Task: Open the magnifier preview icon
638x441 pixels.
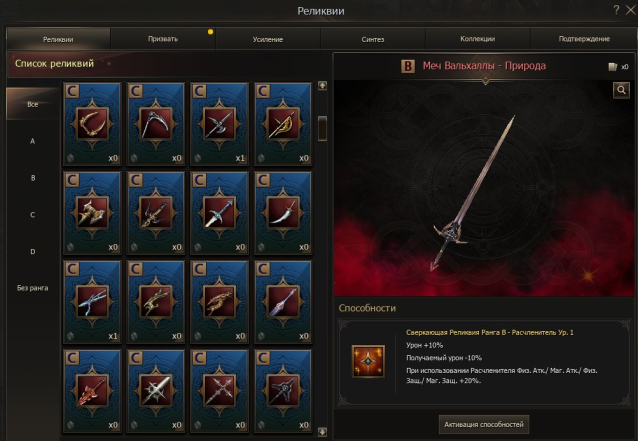Action: point(621,90)
